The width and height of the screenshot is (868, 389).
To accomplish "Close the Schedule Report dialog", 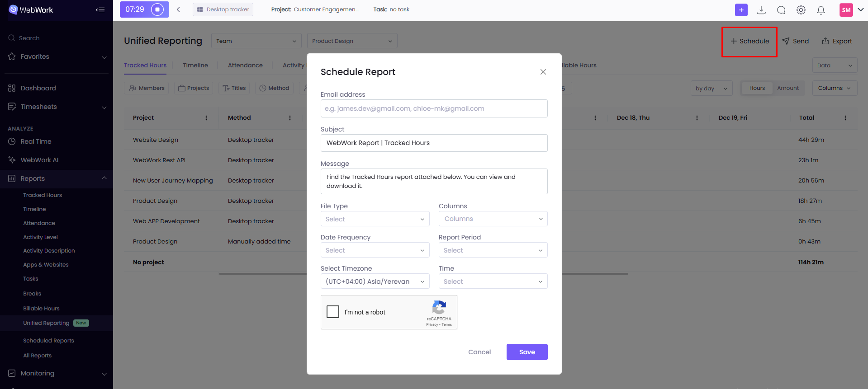I will pyautogui.click(x=543, y=72).
